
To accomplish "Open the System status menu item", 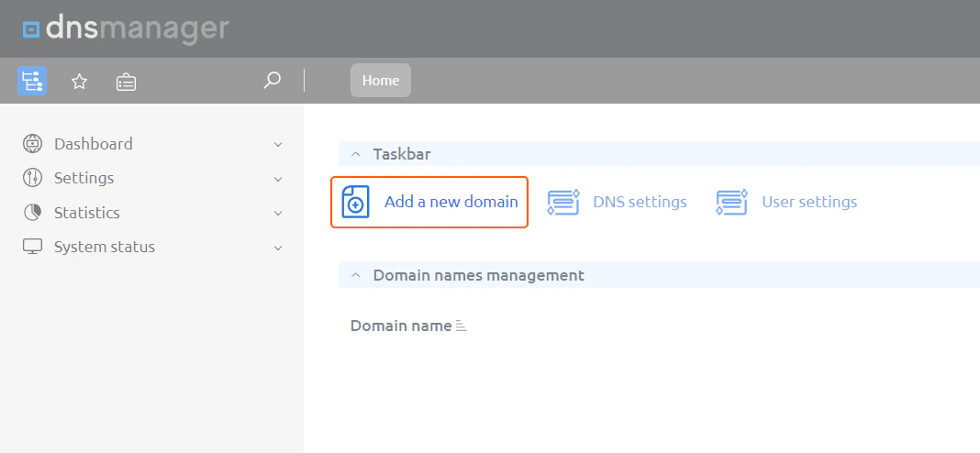I will 105,247.
